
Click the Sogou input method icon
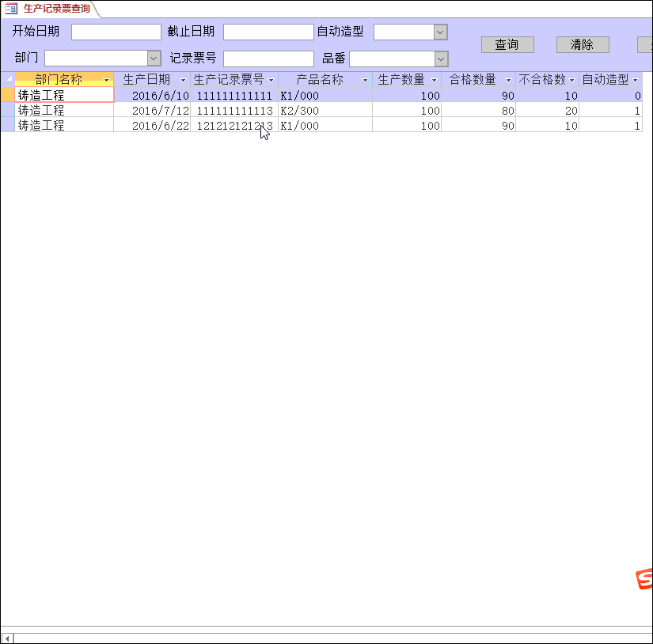(x=644, y=578)
